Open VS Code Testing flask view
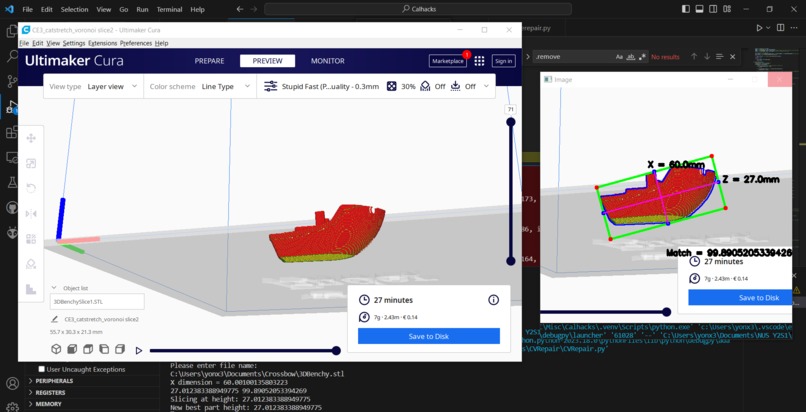806x412 pixels. coord(11,182)
